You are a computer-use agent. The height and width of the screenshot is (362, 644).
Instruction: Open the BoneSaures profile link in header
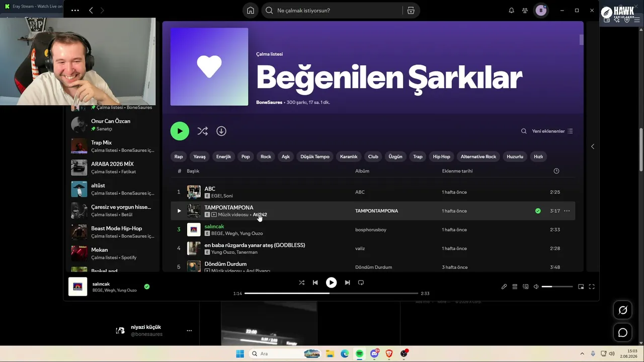(x=269, y=103)
